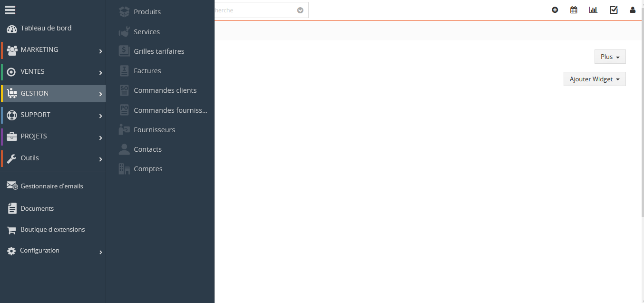The image size is (644, 303).
Task: Open the Ajouter Widget dropdown
Action: pos(595,78)
